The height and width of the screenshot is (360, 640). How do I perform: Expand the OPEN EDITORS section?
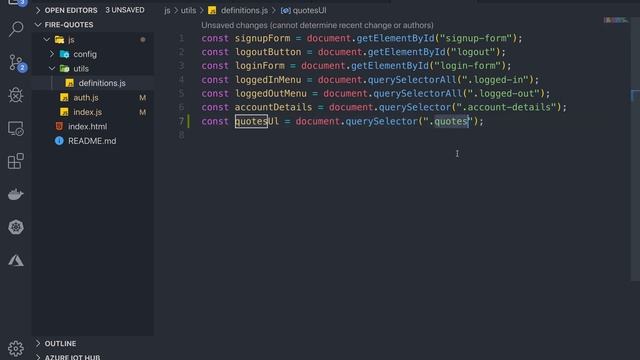tap(38, 10)
